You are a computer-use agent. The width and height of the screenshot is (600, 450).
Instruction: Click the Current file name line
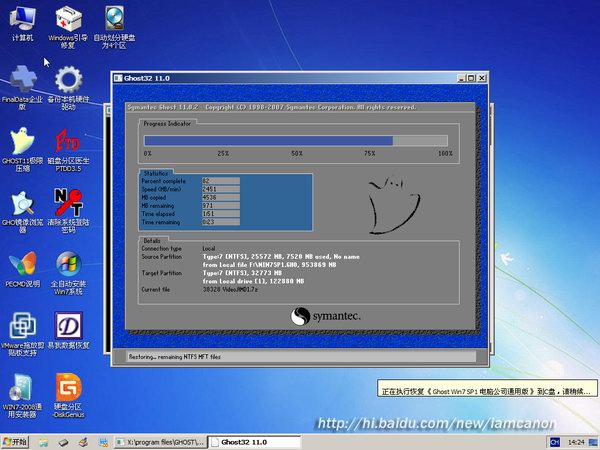coord(230,290)
